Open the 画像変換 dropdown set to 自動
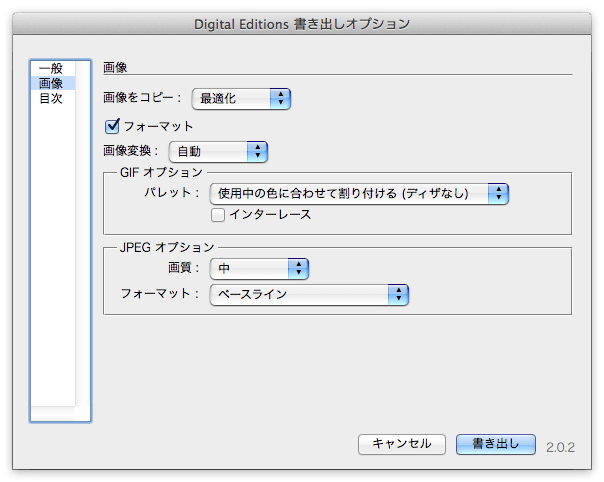 point(218,151)
